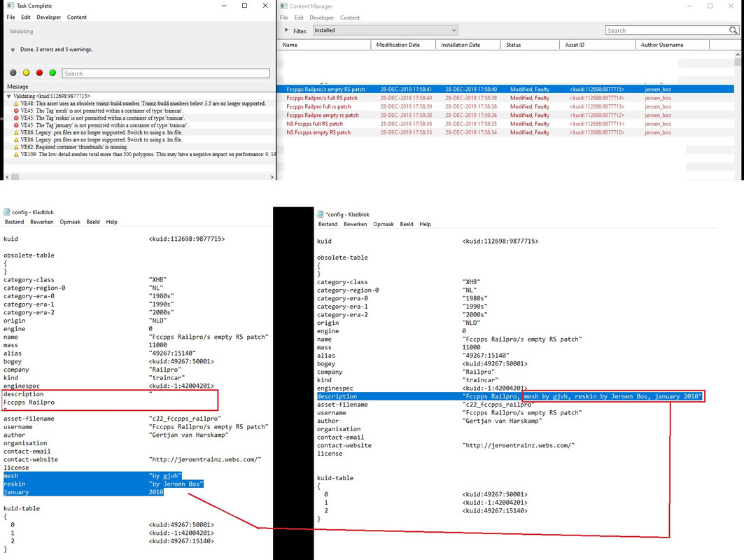Click the VE62 thumbnails missing warning icon
This screenshot has width=744, height=560.
tap(16, 147)
